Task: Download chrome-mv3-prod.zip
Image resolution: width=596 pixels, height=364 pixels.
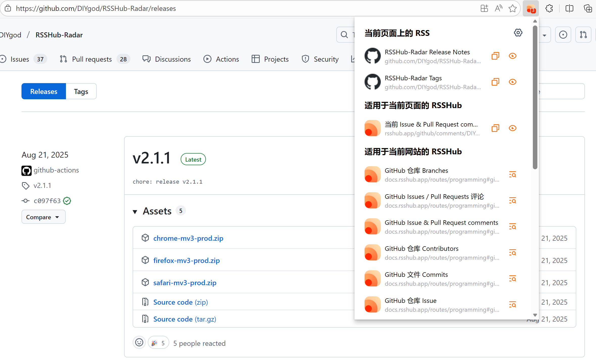Action: click(x=188, y=238)
